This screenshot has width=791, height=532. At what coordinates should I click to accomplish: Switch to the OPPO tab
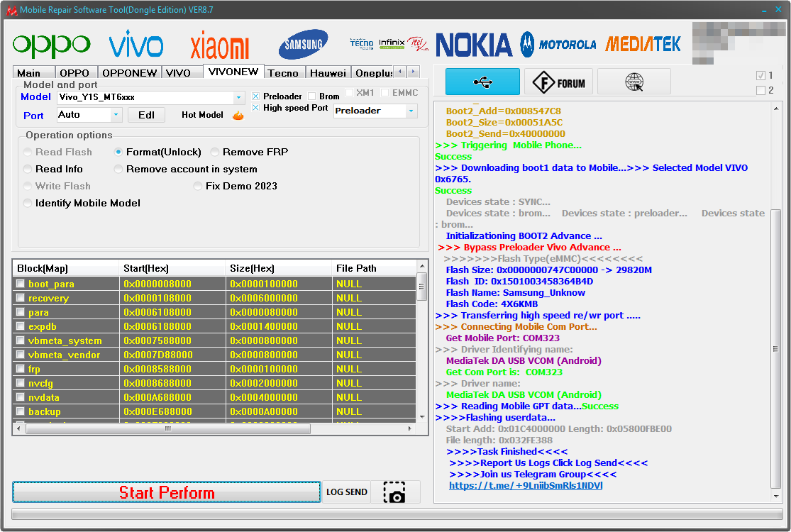tap(76, 72)
